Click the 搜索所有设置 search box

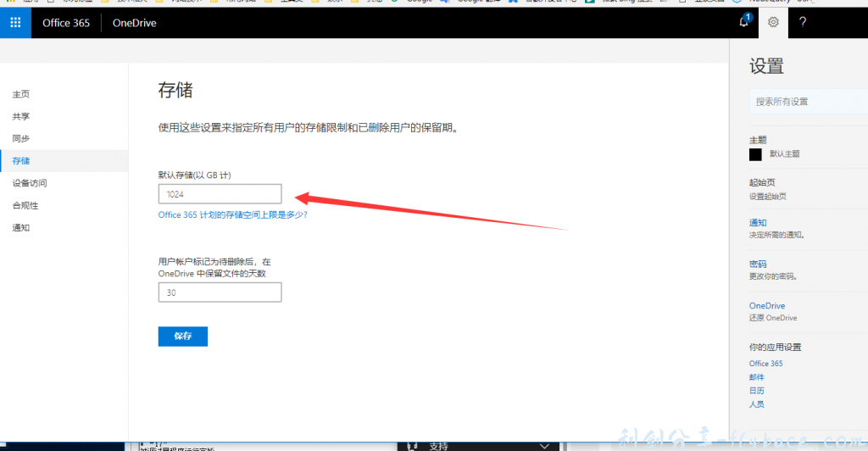pyautogui.click(x=805, y=102)
